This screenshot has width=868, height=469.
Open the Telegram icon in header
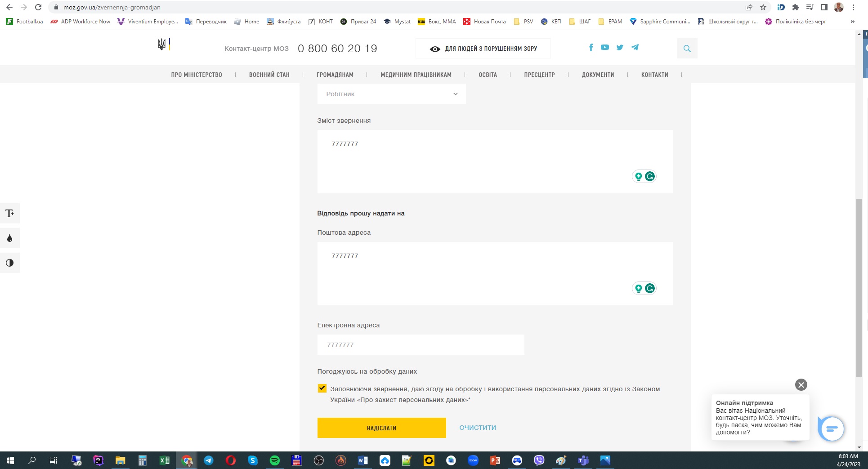635,48
